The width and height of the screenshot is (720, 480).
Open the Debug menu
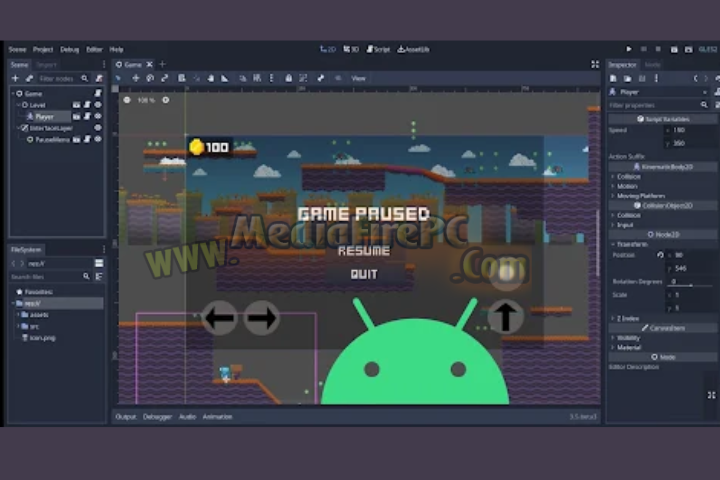coord(69,49)
